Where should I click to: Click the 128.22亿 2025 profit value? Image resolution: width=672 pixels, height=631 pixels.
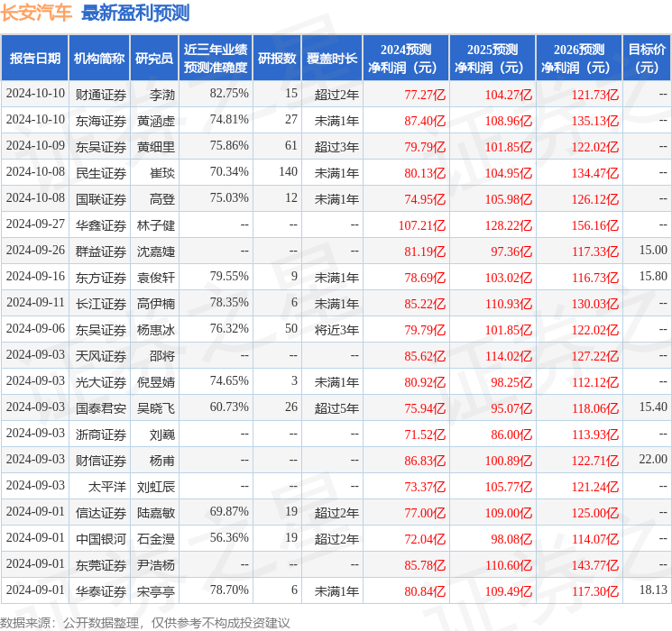coord(509,225)
